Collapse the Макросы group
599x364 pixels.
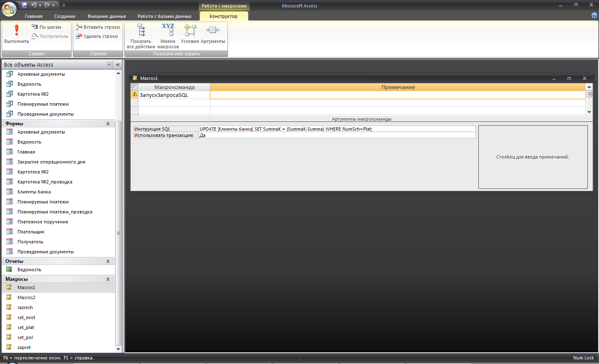click(x=108, y=279)
